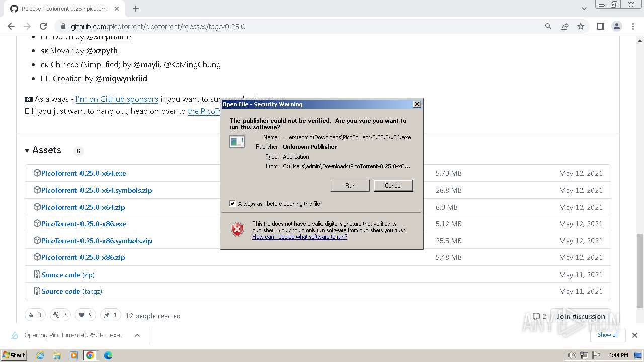This screenshot has width=644, height=362.
Task: Click zip file icon beside Source code (tar.gz)
Action: [37, 291]
